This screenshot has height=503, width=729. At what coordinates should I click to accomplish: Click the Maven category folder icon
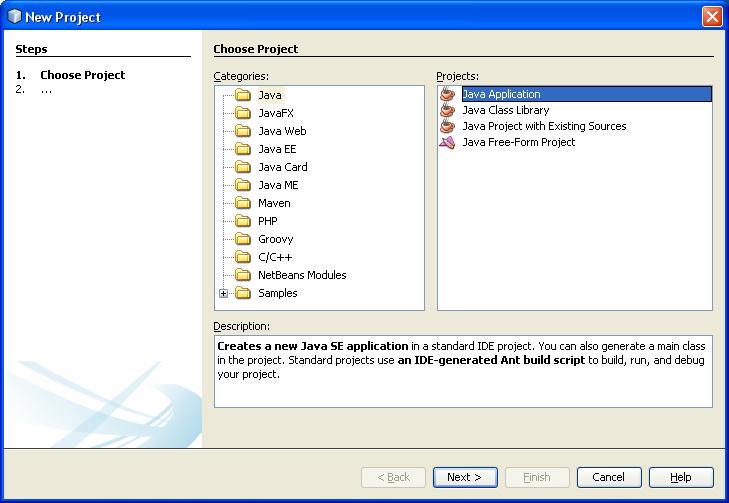(x=242, y=203)
